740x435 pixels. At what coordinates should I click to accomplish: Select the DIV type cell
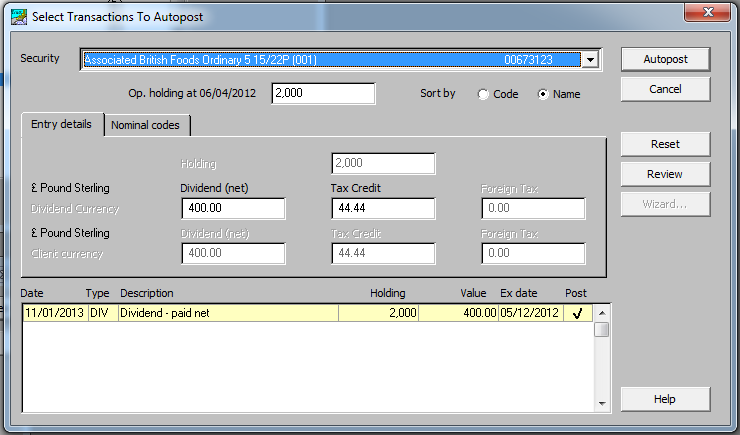pos(103,313)
